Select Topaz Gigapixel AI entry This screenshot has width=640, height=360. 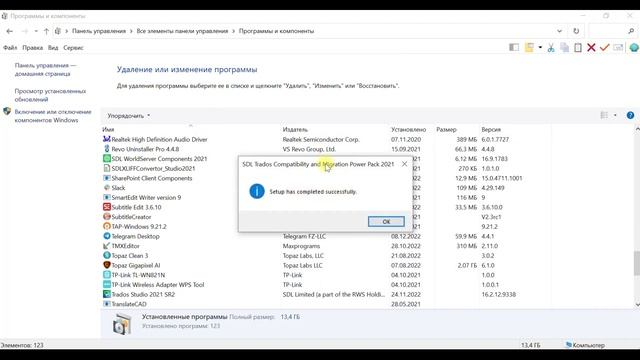(x=136, y=265)
